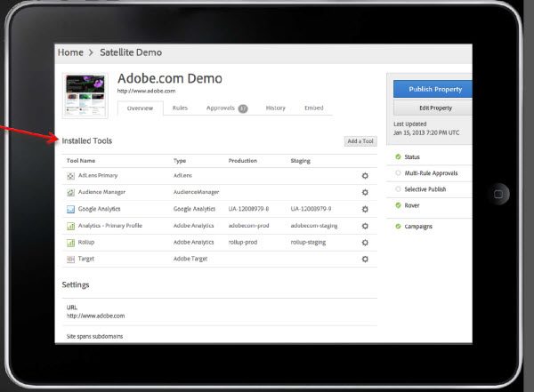This screenshot has width=534, height=392.
Task: Open settings gear for AdLens Primary
Action: [365, 176]
